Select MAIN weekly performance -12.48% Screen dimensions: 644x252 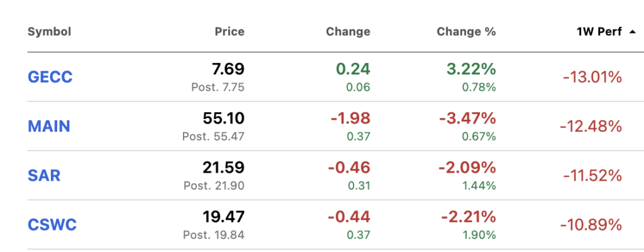(591, 127)
